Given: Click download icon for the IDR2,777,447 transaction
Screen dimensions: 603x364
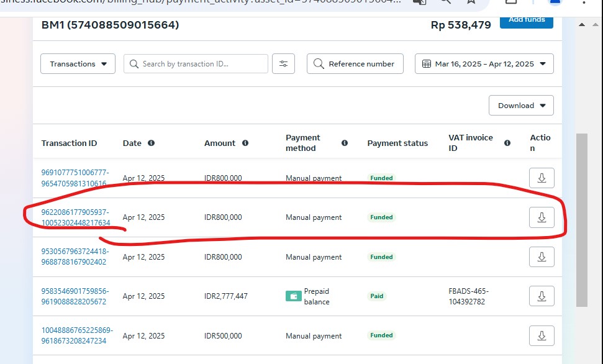Looking at the screenshot, I should [542, 296].
